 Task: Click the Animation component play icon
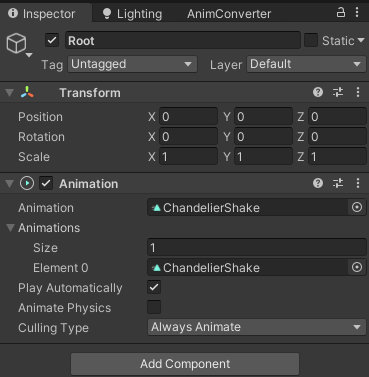[x=27, y=183]
